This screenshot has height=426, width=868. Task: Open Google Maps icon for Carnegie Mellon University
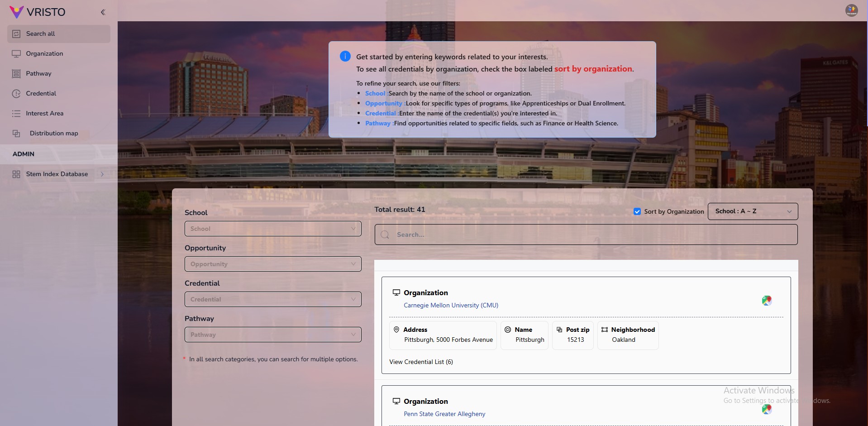(766, 301)
